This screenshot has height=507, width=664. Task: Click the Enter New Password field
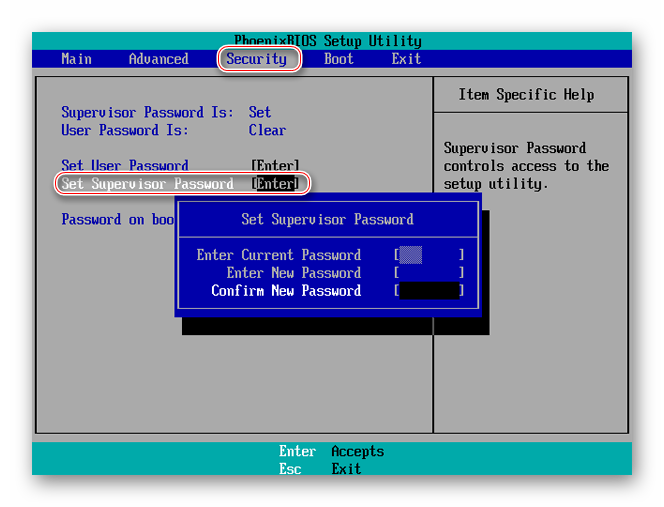pyautogui.click(x=429, y=273)
